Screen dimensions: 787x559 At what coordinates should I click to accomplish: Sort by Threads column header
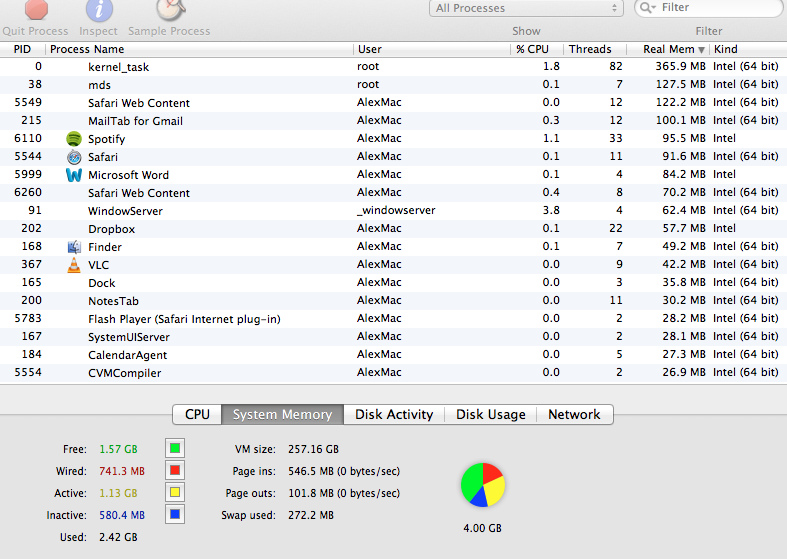pos(595,49)
